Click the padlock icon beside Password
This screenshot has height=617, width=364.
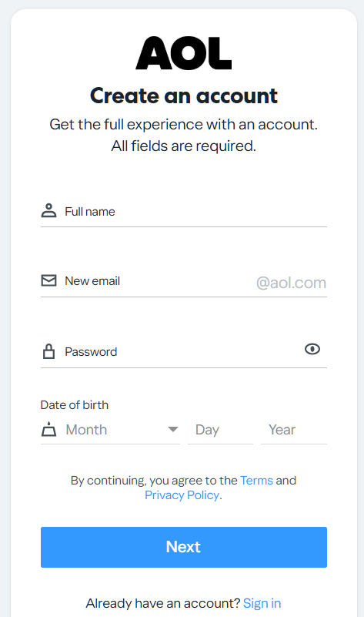pos(48,351)
